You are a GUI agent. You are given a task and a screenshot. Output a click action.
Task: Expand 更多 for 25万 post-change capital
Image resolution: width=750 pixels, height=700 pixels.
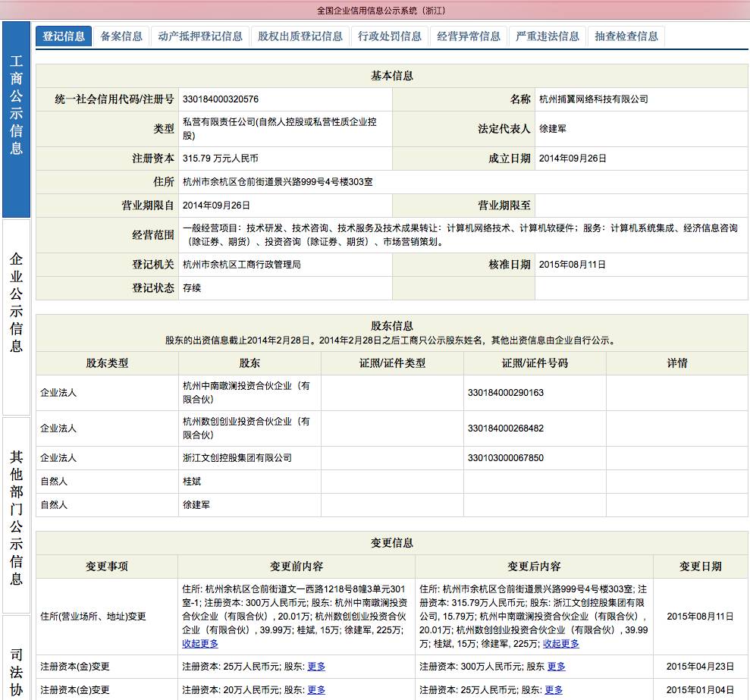pos(554,690)
